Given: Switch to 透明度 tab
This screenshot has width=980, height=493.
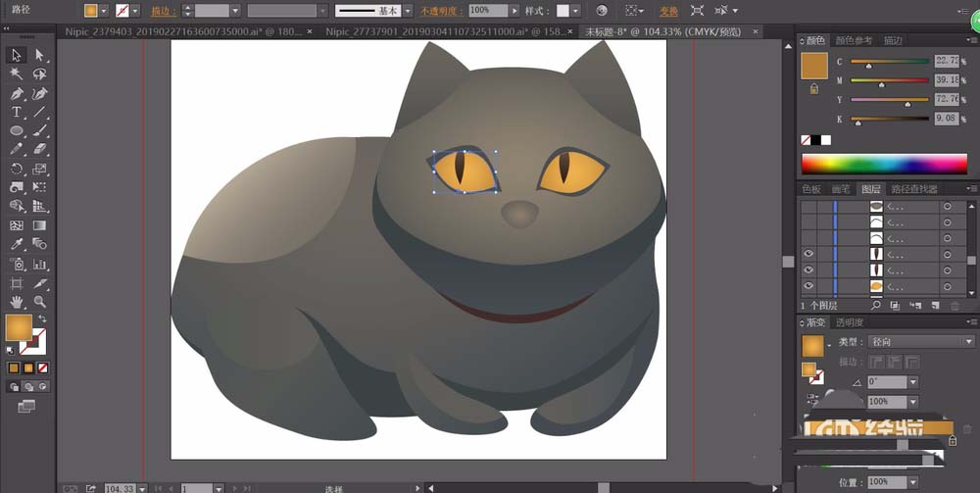Looking at the screenshot, I should pyautogui.click(x=850, y=322).
